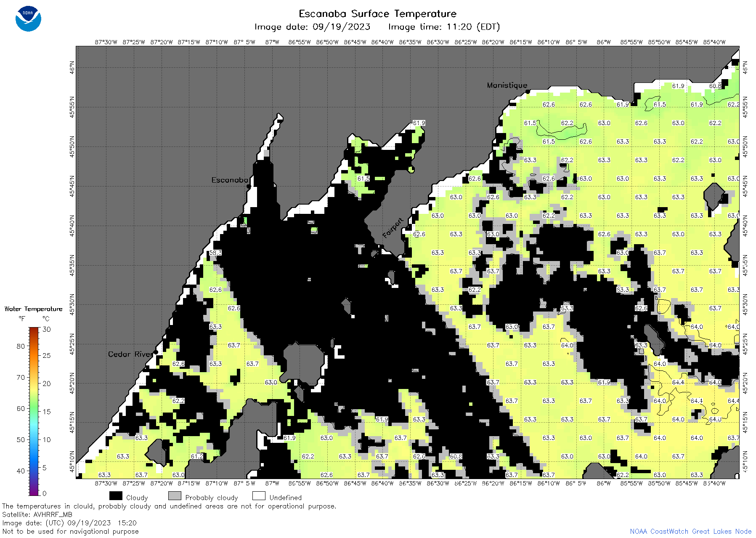
Task: Click the Cloudy legend label
Action: [x=137, y=498]
